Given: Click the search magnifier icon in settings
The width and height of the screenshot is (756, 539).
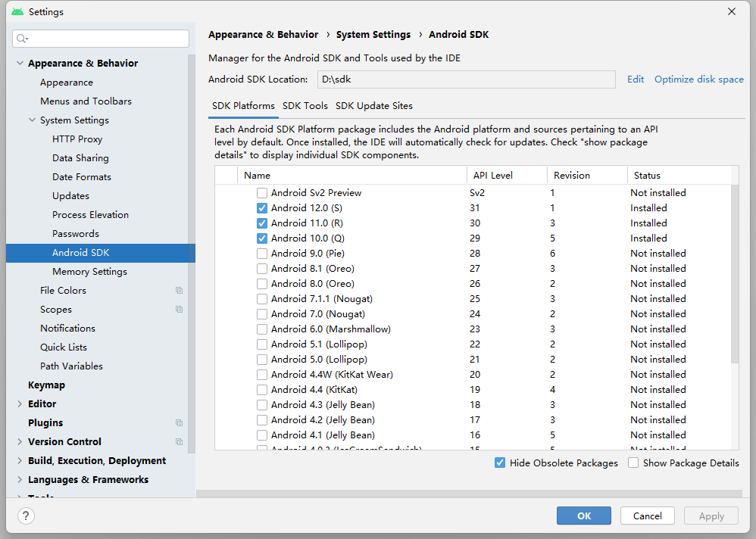Looking at the screenshot, I should click(22, 39).
